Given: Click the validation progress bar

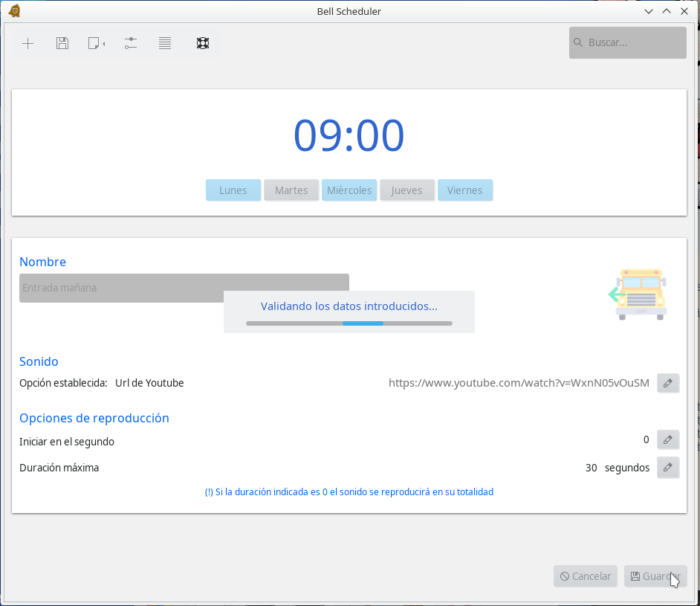Looking at the screenshot, I should coord(349,323).
